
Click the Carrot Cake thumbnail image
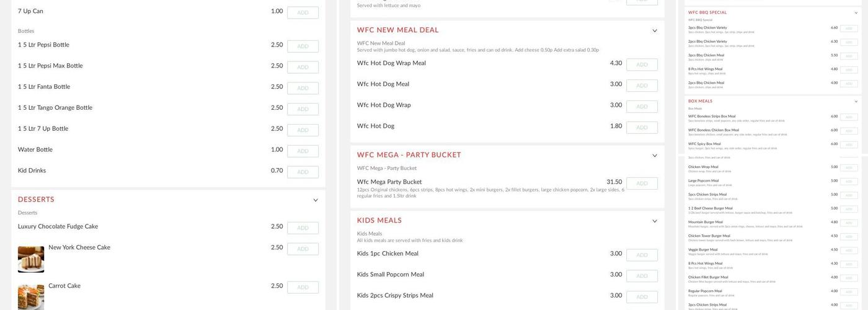pyautogui.click(x=31, y=296)
